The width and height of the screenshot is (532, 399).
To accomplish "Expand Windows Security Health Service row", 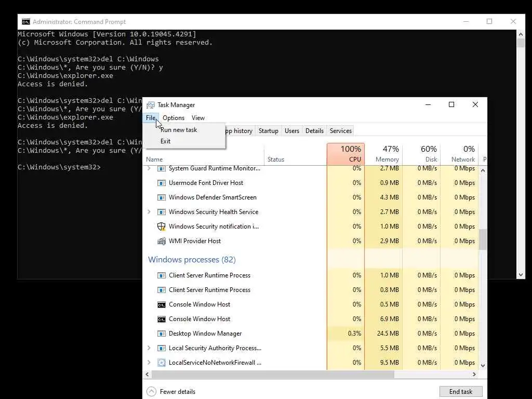I will coord(149,212).
